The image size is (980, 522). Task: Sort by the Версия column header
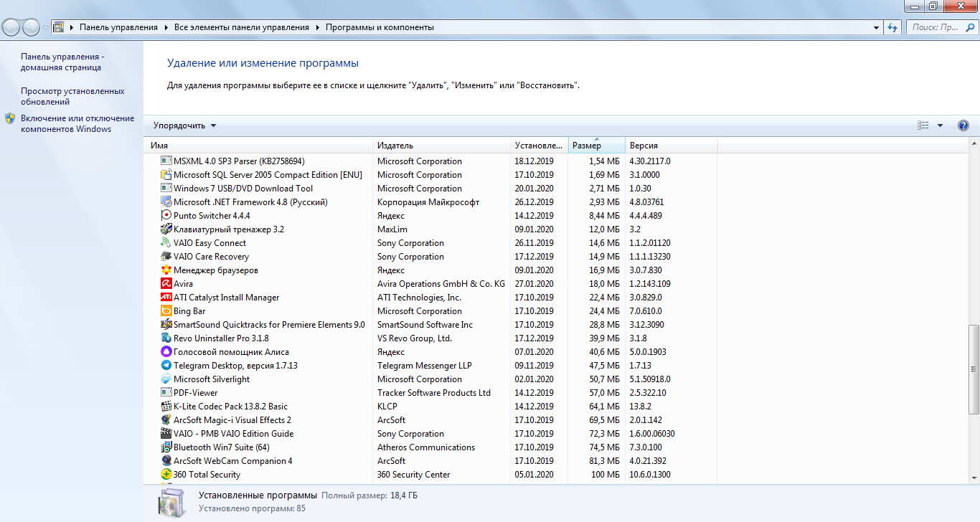pos(671,146)
